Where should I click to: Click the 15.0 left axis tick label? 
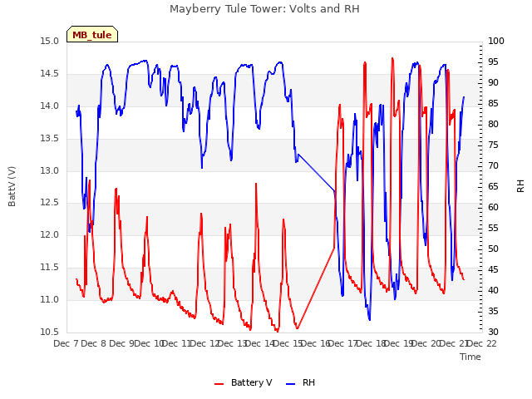pyautogui.click(x=50, y=42)
